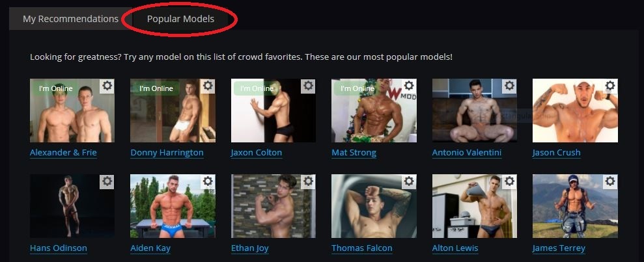Click the gear icon on Mat Strong
Viewport: 644px width, 262px height.
pos(409,86)
